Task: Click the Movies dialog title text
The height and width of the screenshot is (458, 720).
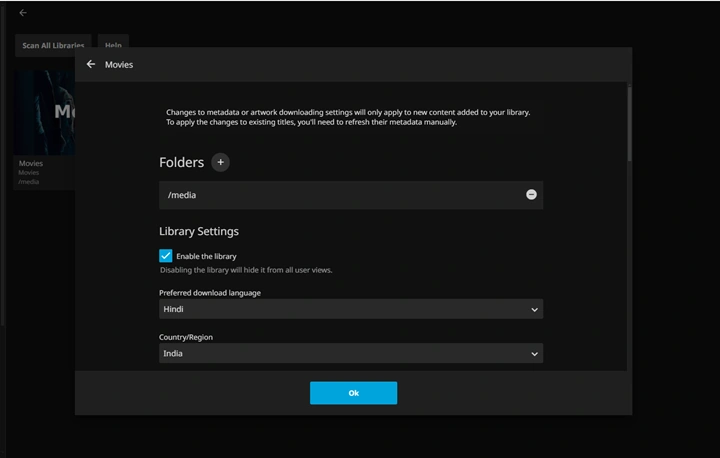Action: coord(119,65)
